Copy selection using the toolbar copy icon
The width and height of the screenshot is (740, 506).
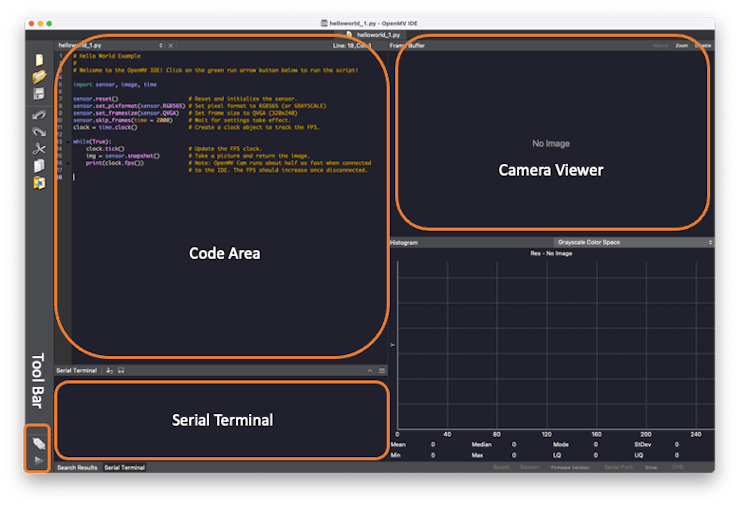[39, 165]
